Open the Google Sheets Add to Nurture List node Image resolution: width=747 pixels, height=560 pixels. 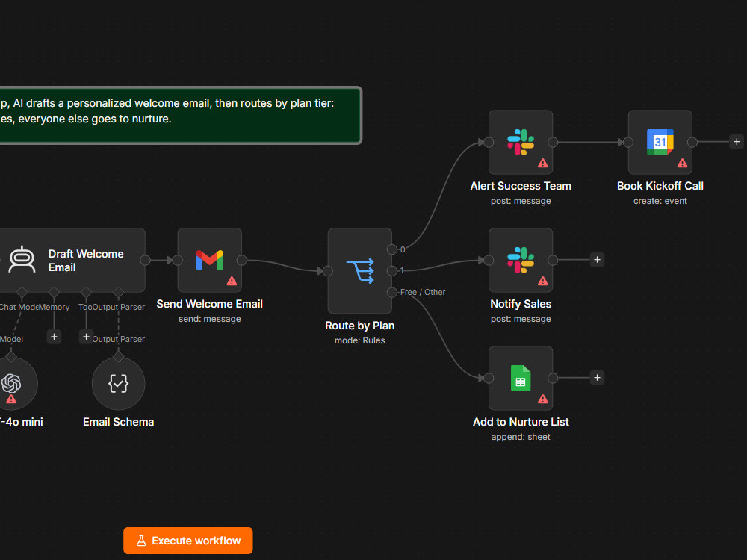pyautogui.click(x=520, y=378)
